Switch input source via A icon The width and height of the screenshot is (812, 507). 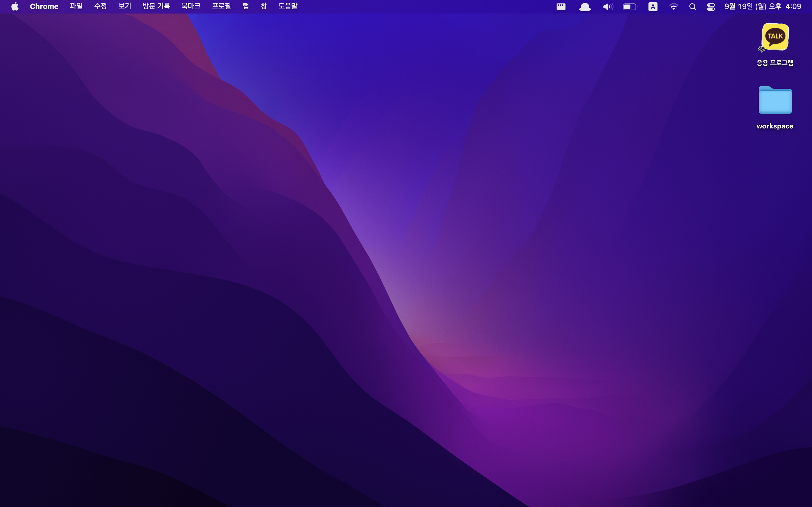(x=653, y=7)
